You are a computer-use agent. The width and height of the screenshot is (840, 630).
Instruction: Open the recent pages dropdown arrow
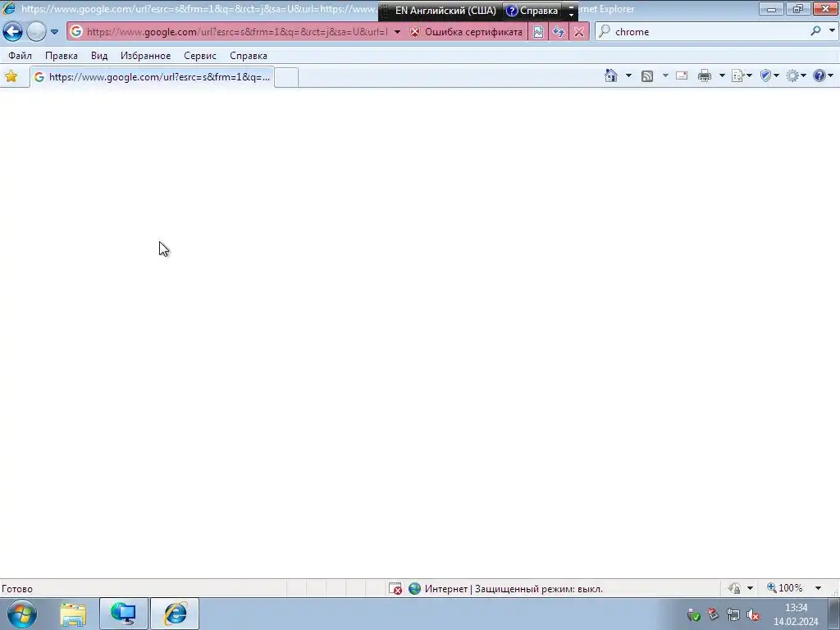(54, 32)
